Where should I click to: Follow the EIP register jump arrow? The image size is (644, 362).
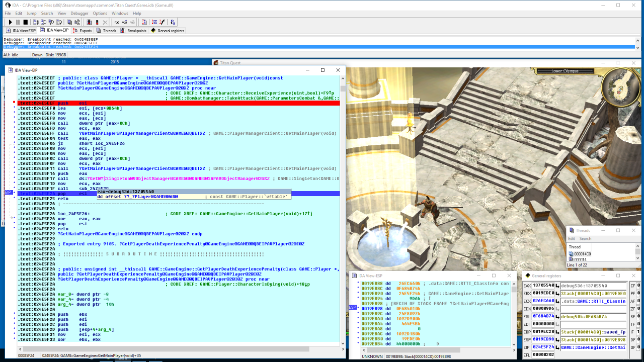pos(557,347)
